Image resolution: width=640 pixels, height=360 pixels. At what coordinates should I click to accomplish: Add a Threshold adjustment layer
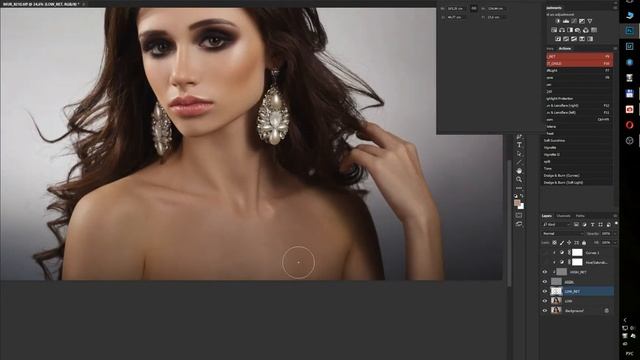pos(574,39)
